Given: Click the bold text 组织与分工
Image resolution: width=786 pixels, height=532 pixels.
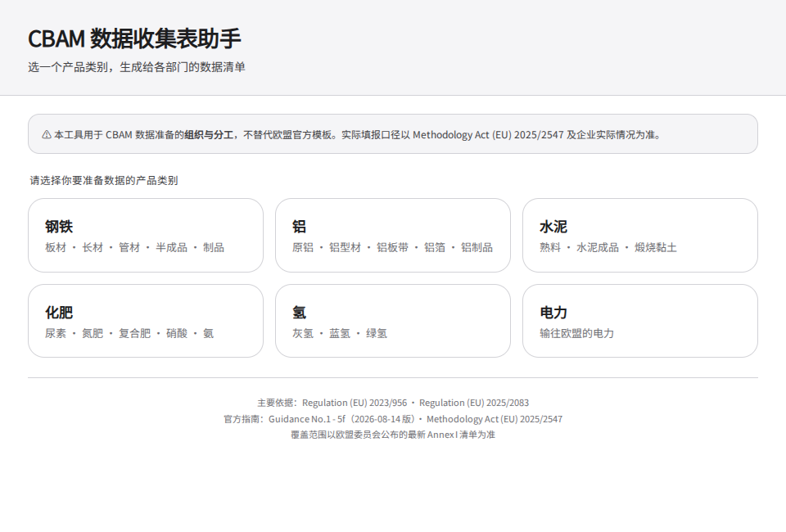Looking at the screenshot, I should coord(209,135).
